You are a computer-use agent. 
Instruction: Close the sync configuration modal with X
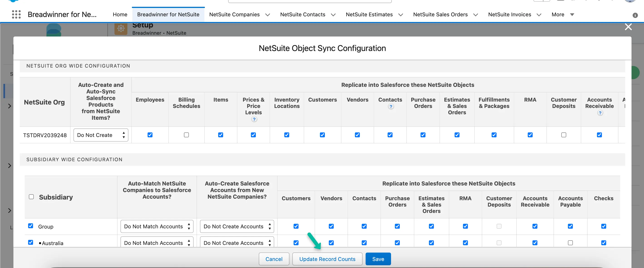(x=628, y=27)
